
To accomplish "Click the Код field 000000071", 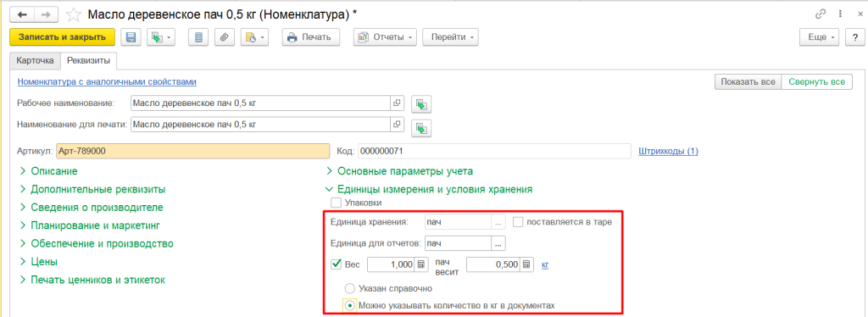I will pyautogui.click(x=494, y=151).
